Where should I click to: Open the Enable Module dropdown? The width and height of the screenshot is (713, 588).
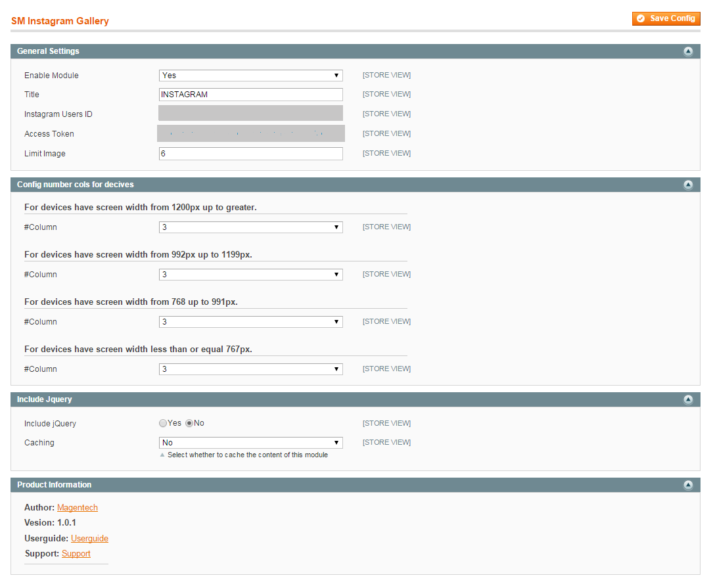250,76
